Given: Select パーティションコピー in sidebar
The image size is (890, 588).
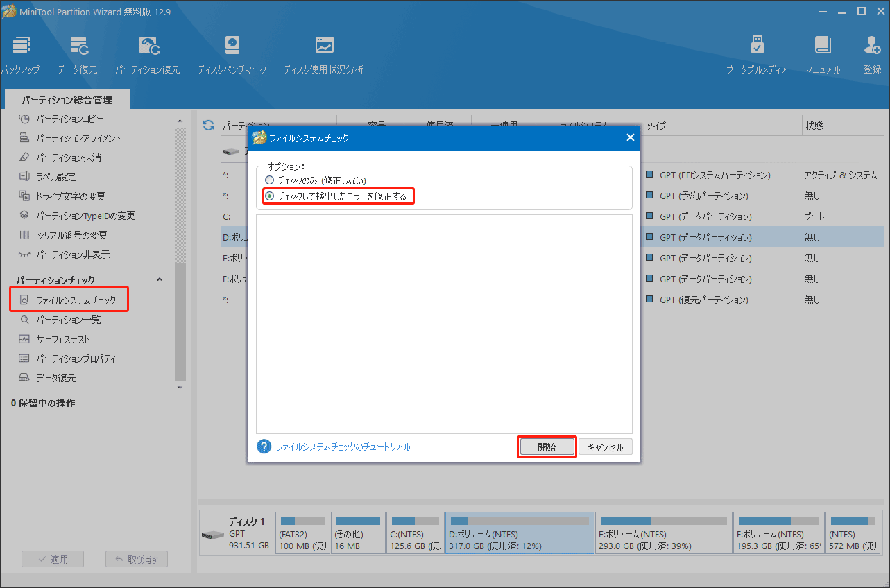Looking at the screenshot, I should (61, 119).
